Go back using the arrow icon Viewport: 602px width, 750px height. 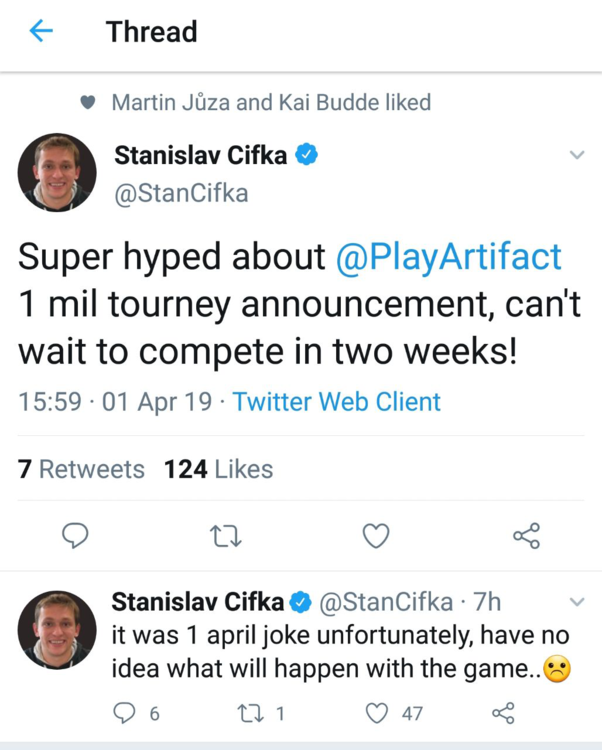coord(41,32)
